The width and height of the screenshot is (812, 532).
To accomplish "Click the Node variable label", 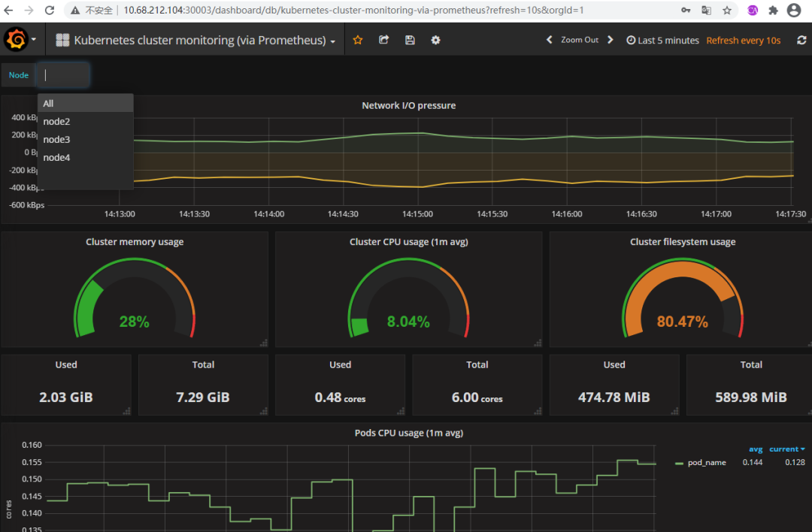I will 19,75.
